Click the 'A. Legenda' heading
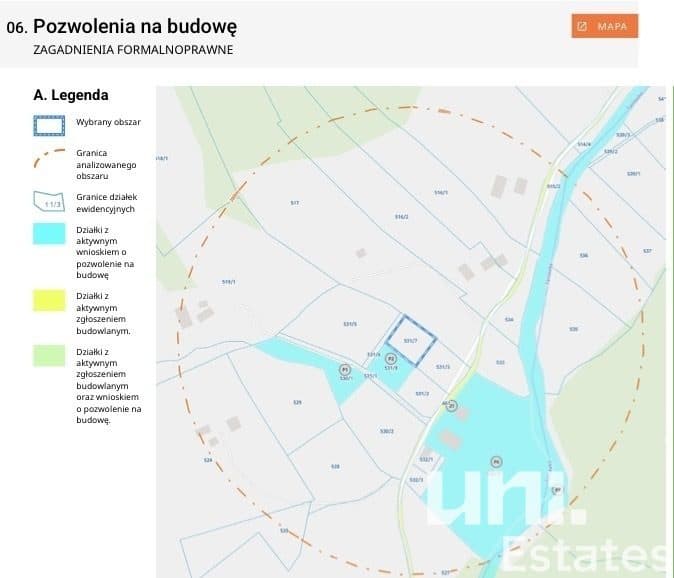Viewport: 674px width, 578px height. tap(71, 95)
